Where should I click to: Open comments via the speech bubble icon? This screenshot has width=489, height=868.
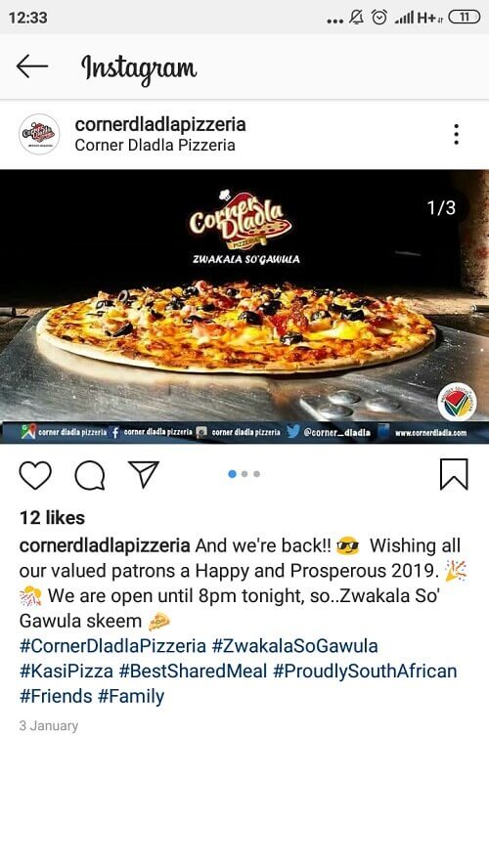(x=90, y=475)
